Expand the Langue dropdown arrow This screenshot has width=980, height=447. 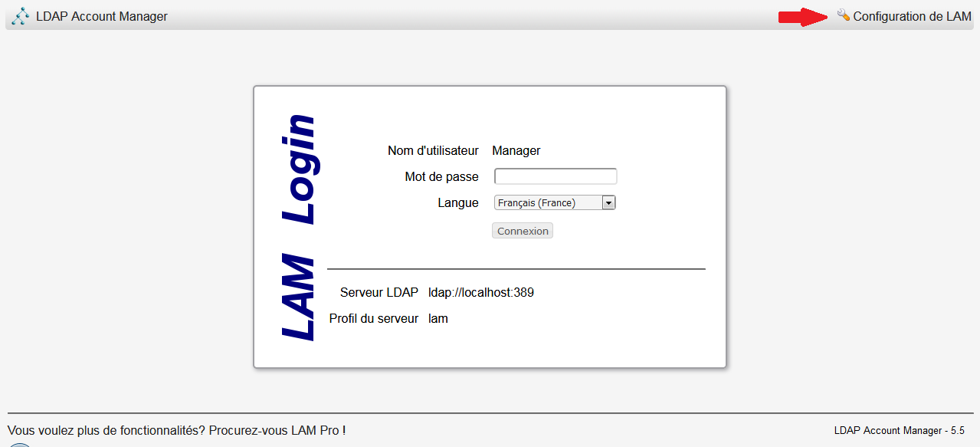pos(608,203)
